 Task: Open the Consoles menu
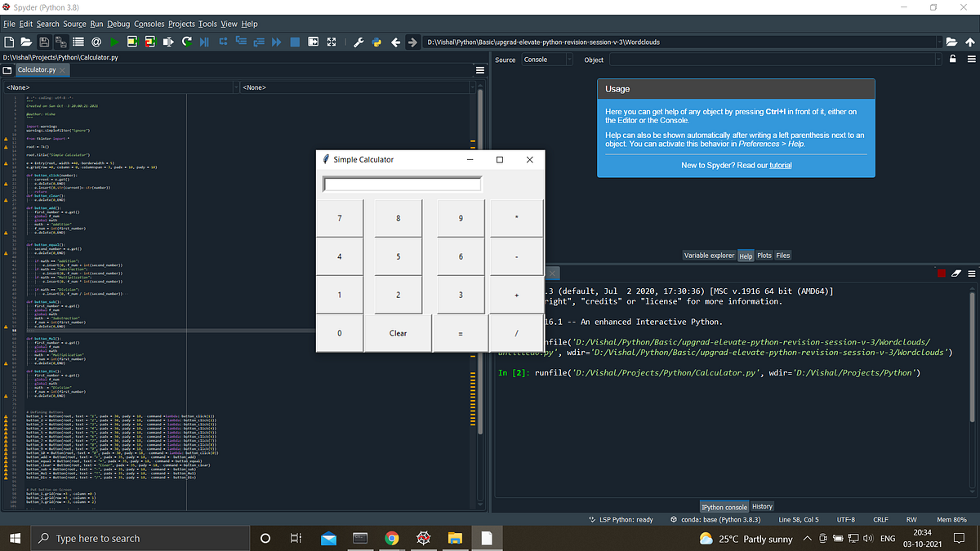pyautogui.click(x=149, y=24)
